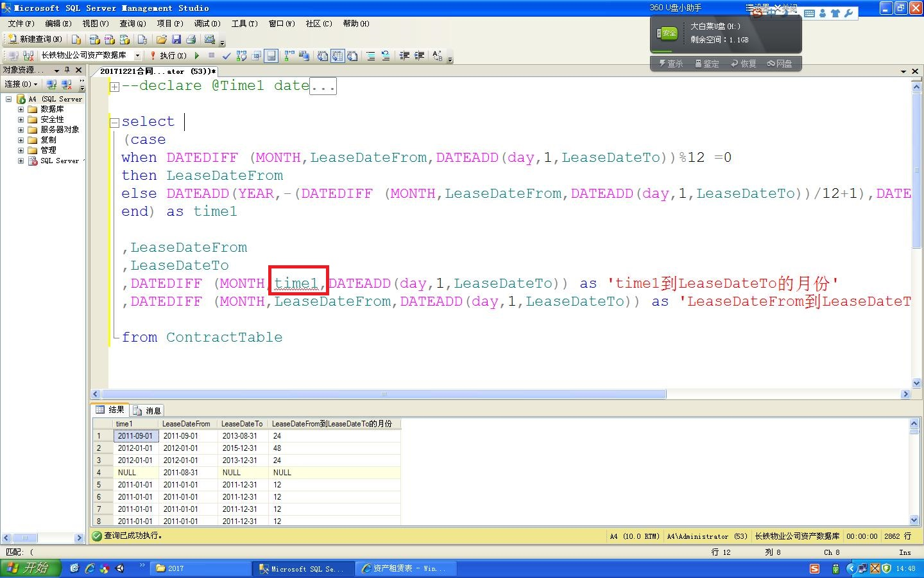Click the Open File folder icon
The height and width of the screenshot is (578, 924).
click(161, 40)
